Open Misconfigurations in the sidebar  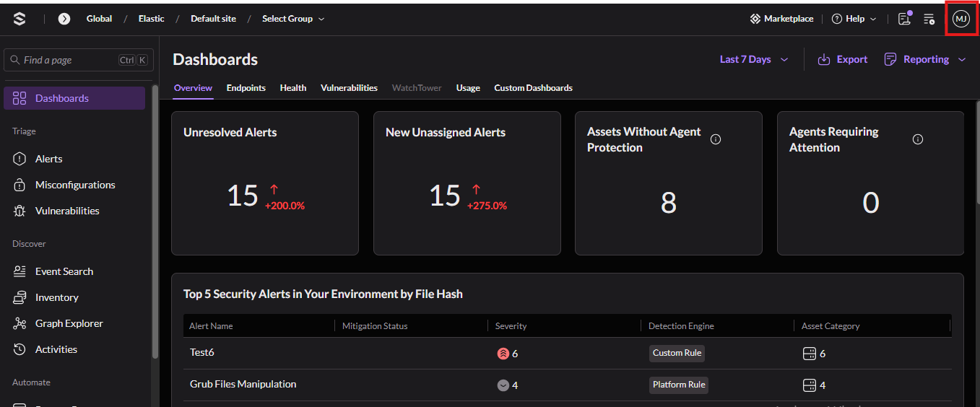click(x=74, y=185)
